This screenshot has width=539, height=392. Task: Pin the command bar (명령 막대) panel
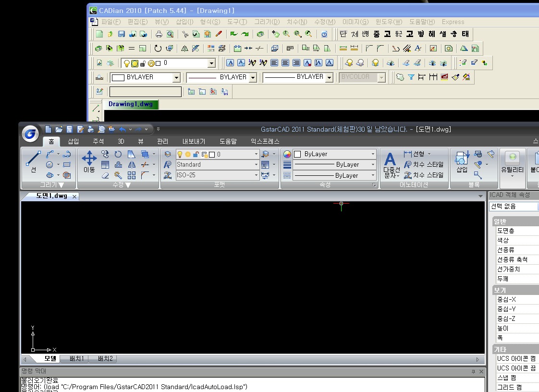coord(473,371)
